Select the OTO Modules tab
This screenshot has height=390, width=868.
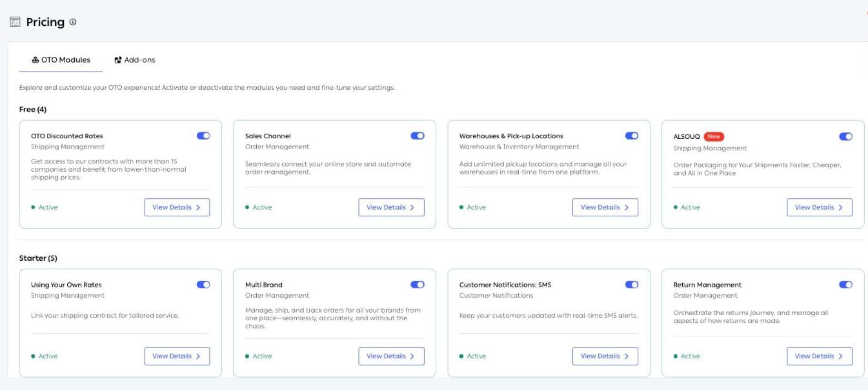[61, 60]
